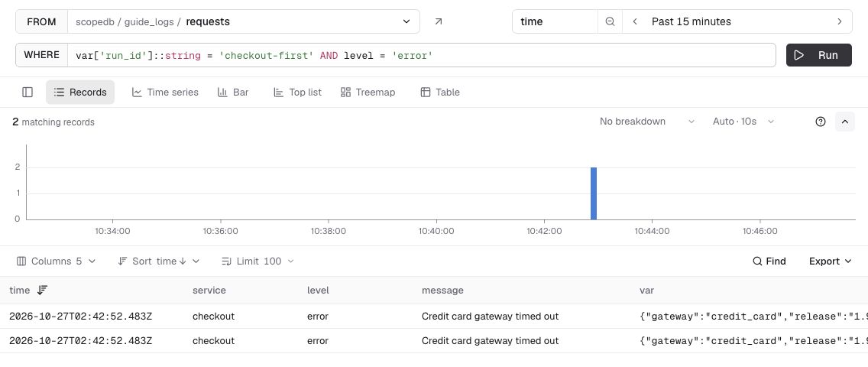The image size is (868, 367).
Task: Click 'checkout' service cell in first row
Action: 213,317
